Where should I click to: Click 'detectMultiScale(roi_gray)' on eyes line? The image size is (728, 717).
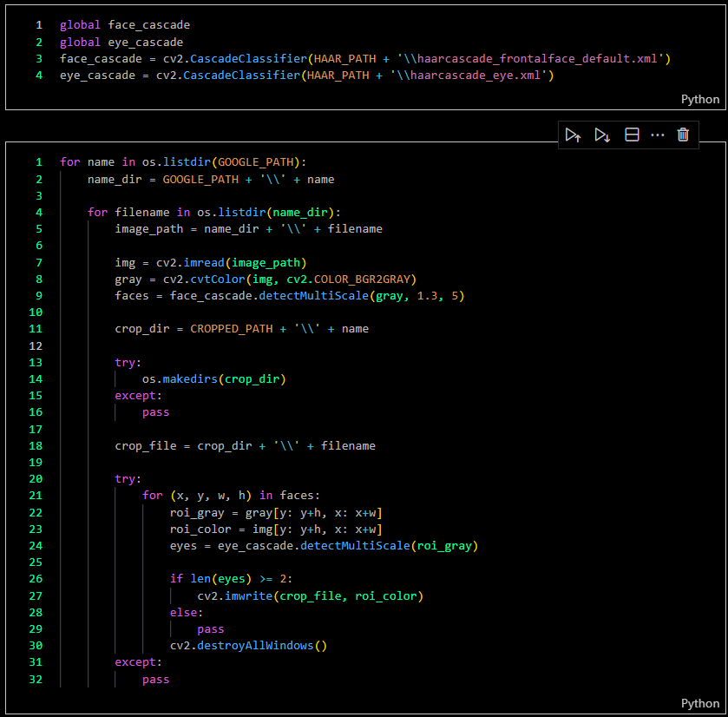point(389,546)
